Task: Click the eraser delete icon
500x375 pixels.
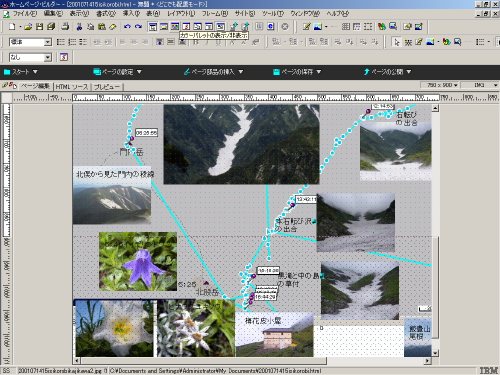Action: click(x=113, y=27)
